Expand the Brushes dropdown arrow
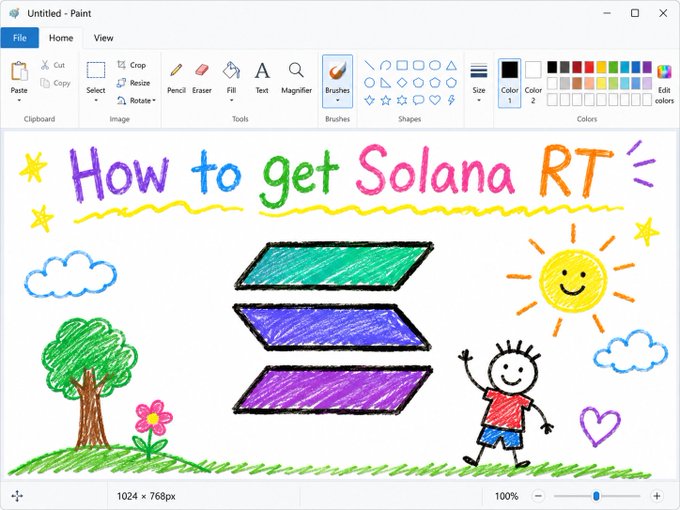680x510 pixels. pos(337,101)
